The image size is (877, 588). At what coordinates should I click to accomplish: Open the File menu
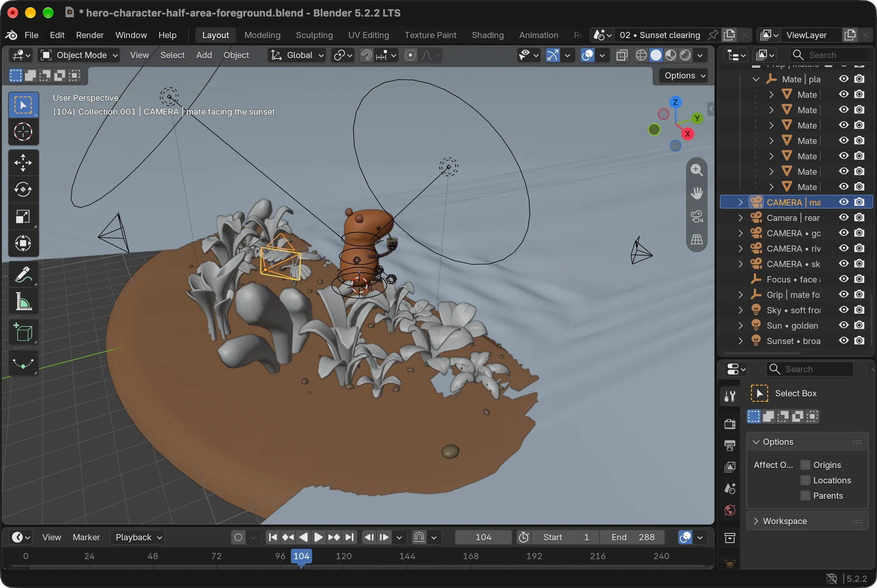click(32, 35)
